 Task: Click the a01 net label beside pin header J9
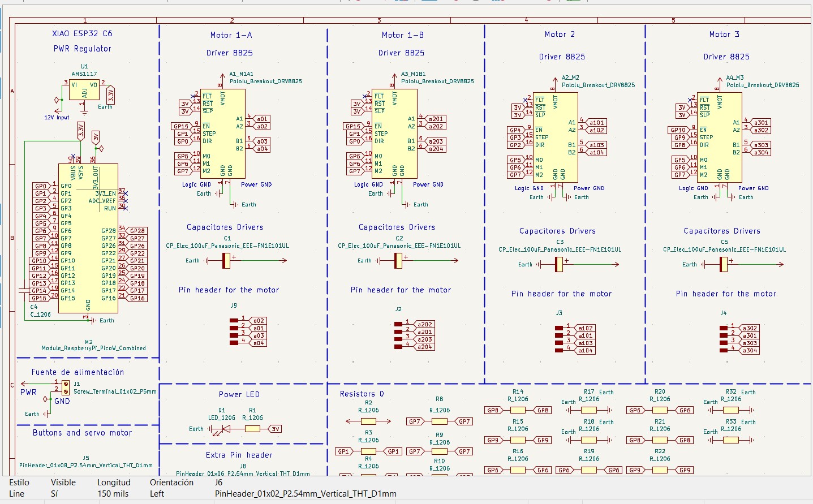click(258, 327)
